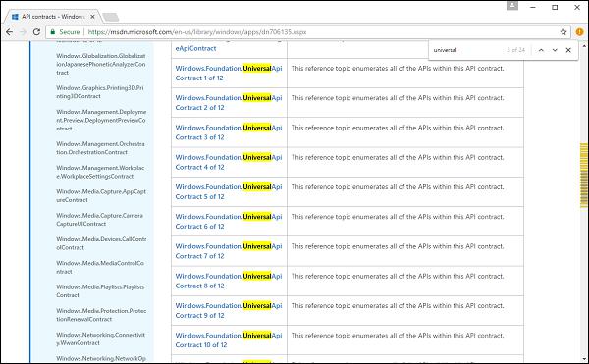The image size is (589, 364).
Task: Click the description cell for Contract 5 of 12
Action: (405, 191)
